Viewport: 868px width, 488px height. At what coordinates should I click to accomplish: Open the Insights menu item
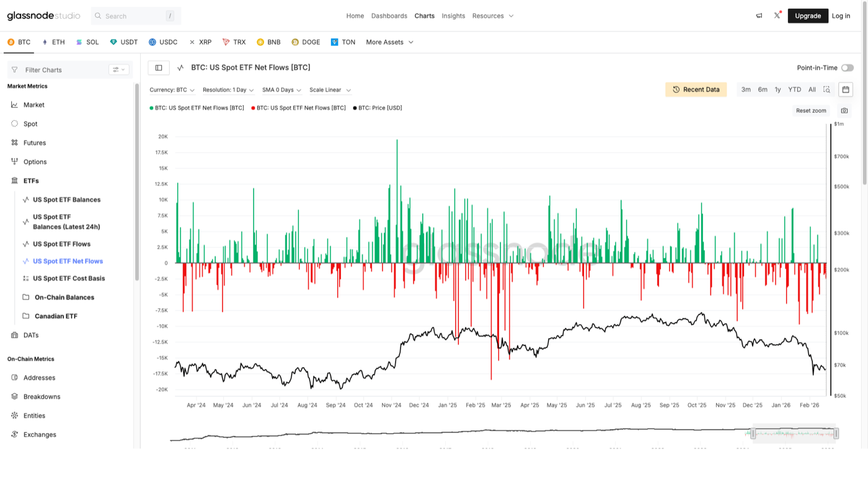click(x=453, y=16)
